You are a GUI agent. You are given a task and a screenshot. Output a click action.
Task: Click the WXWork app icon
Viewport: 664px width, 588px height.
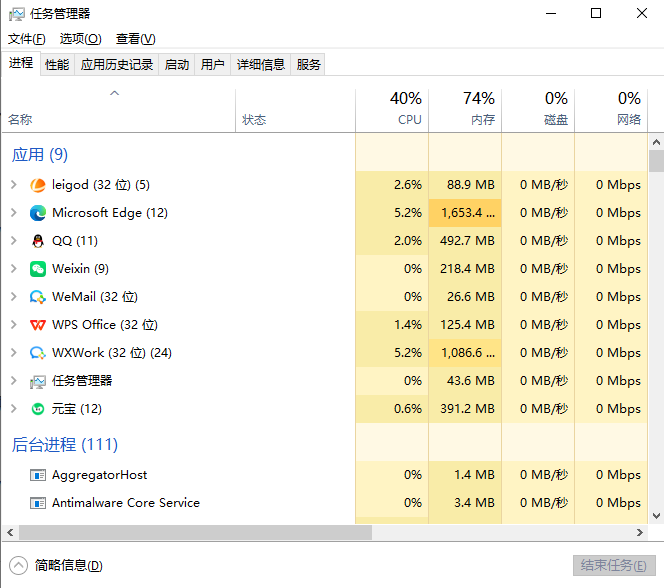click(x=38, y=353)
